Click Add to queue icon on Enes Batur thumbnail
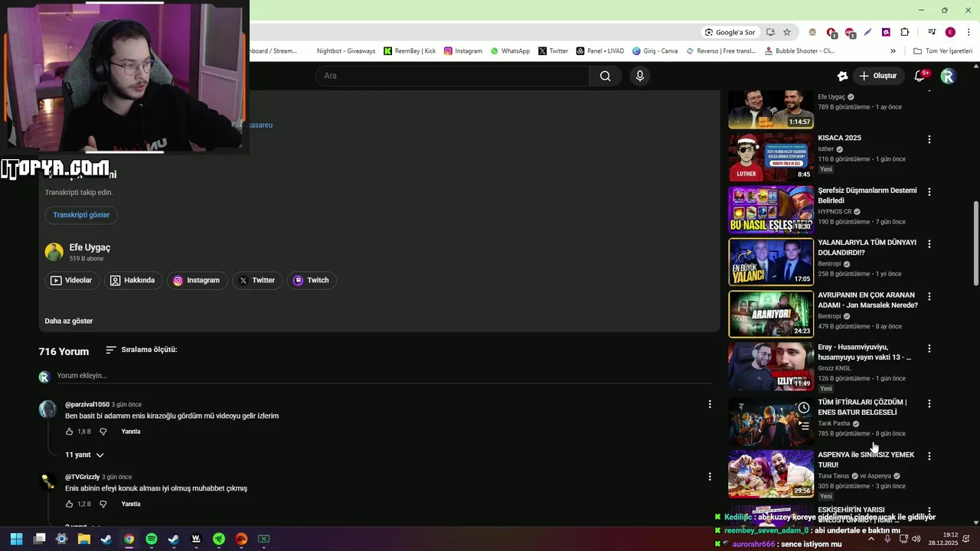This screenshot has height=551, width=980. (804, 425)
